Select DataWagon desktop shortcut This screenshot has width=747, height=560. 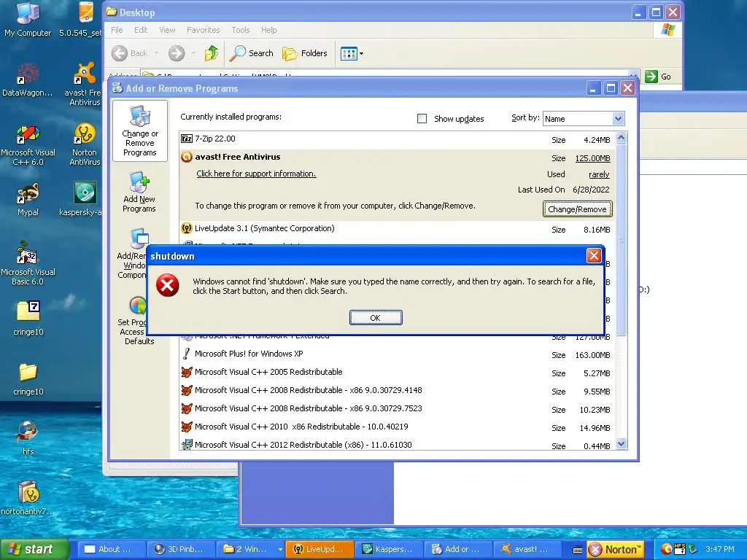click(x=28, y=80)
